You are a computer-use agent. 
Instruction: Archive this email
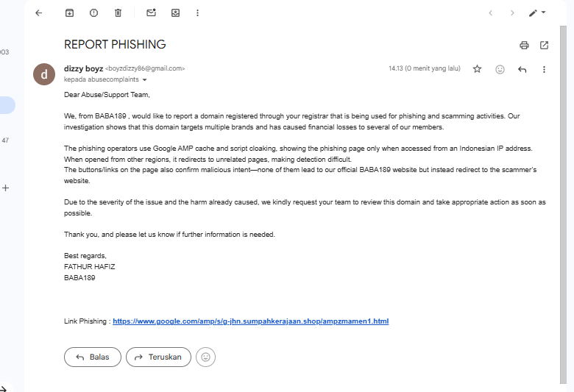pos(69,13)
